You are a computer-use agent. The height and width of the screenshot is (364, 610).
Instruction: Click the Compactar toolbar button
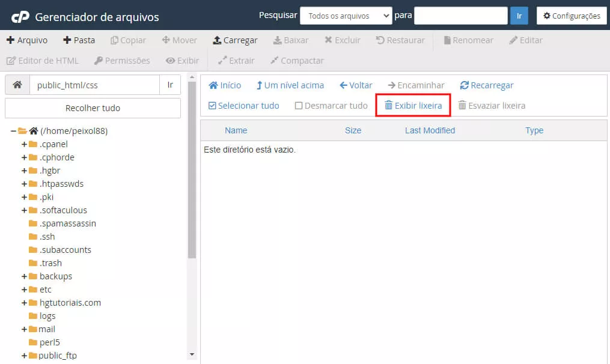[x=297, y=61]
